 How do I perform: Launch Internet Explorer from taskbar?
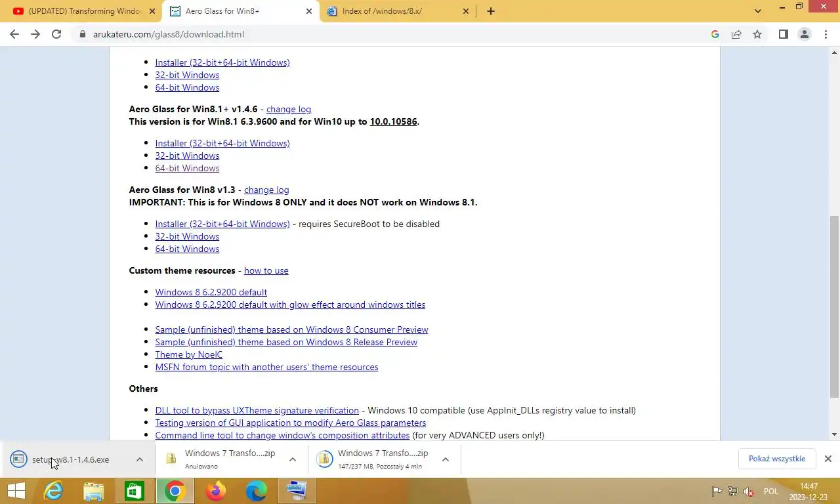tap(53, 491)
